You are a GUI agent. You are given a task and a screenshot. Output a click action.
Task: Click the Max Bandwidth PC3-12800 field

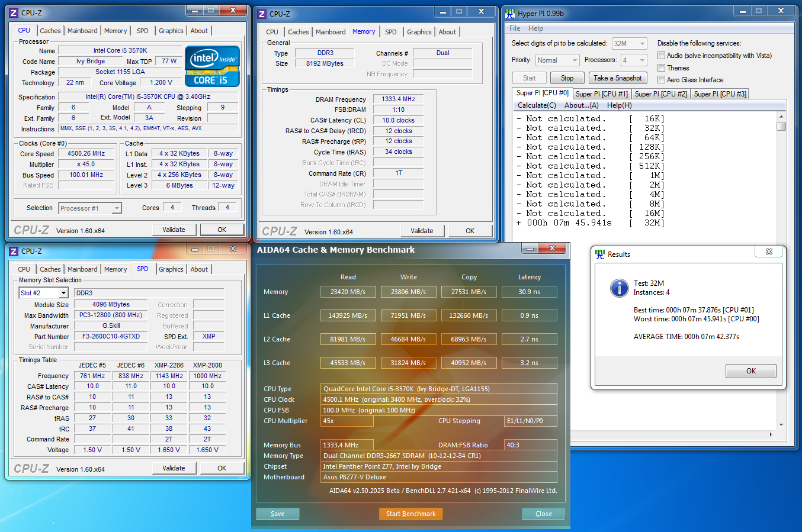pyautogui.click(x=111, y=315)
